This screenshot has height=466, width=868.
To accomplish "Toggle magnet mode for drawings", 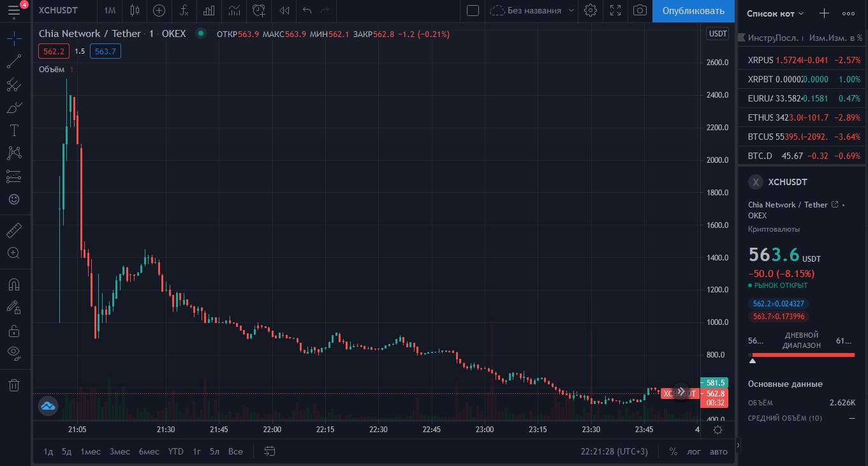I will click(14, 284).
